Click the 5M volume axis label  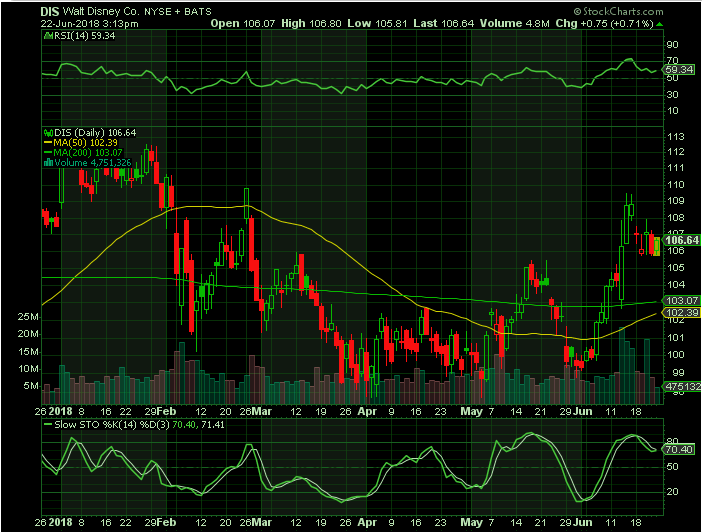point(31,386)
